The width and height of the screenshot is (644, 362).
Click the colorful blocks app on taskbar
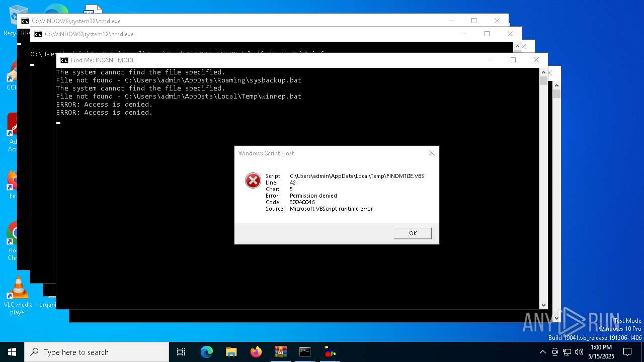pos(330,352)
